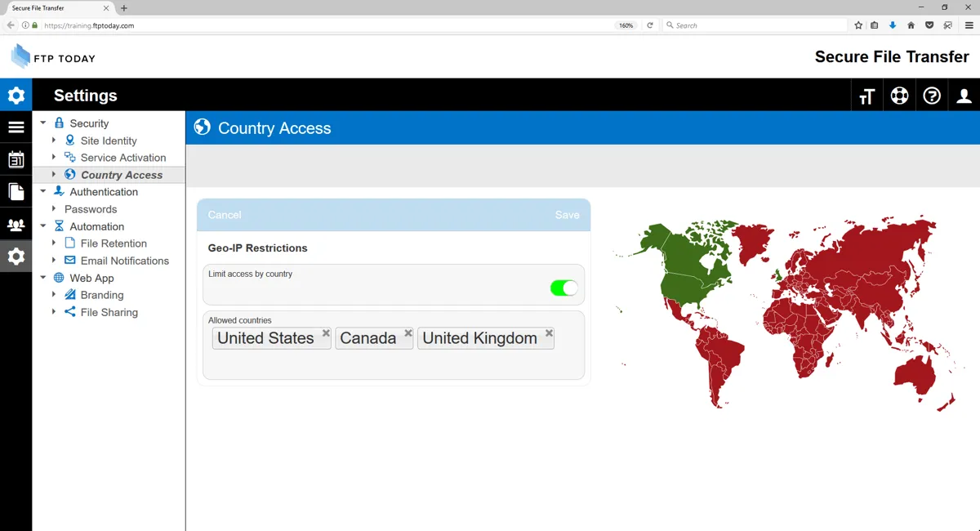Remove United Kingdom from allowed countries
The width and height of the screenshot is (980, 531).
pyautogui.click(x=549, y=333)
